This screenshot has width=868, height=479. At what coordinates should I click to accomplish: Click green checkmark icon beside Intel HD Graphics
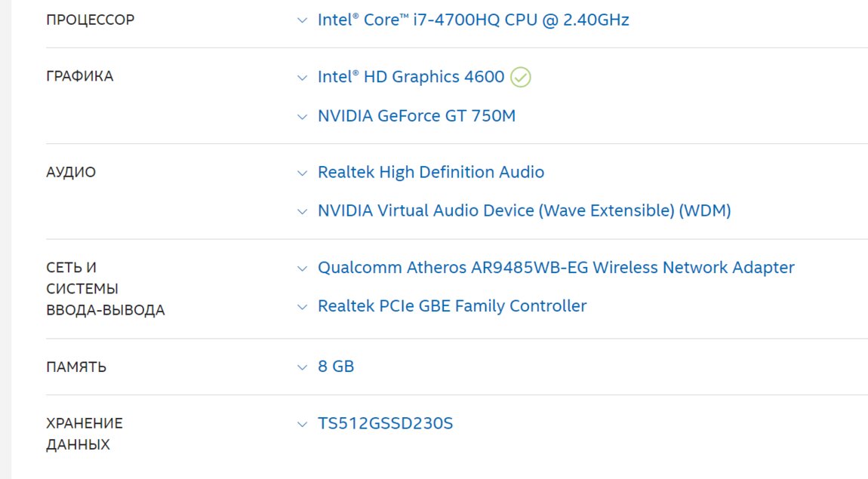point(521,77)
